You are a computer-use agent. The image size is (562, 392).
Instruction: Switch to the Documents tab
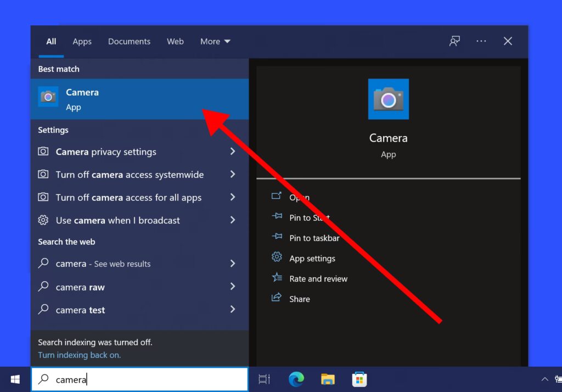(x=129, y=42)
